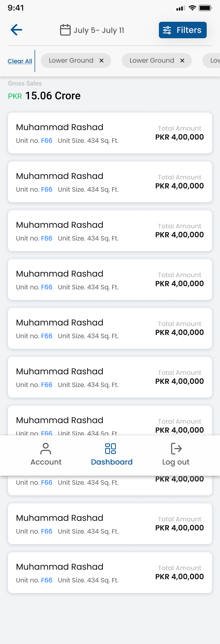Click F66 unit link in fourth card
Viewport: 220px width, 644px height.
[47, 287]
